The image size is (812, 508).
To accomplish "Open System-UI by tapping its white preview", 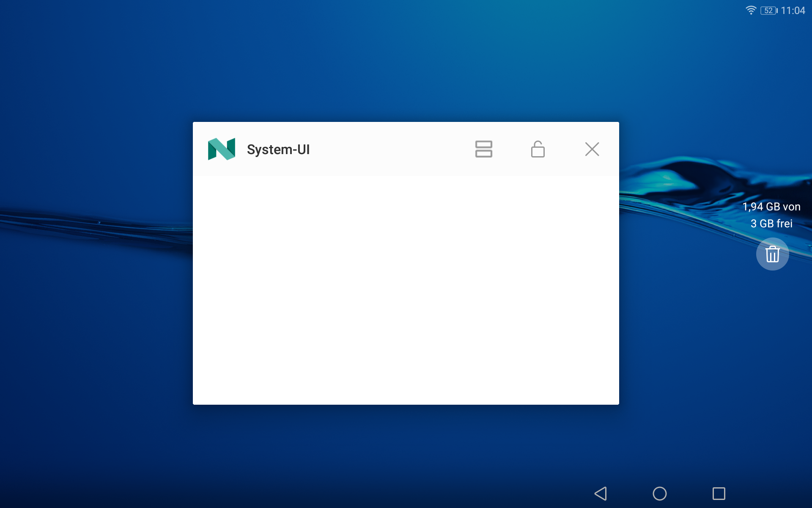I will pos(406,290).
